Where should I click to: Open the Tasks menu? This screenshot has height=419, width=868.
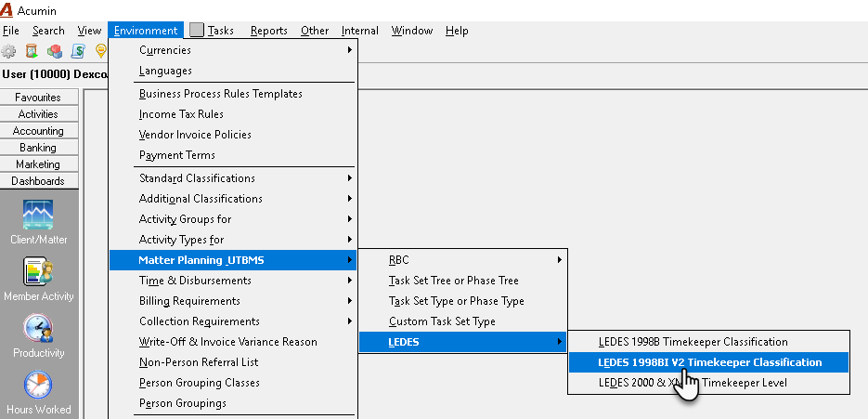(220, 31)
